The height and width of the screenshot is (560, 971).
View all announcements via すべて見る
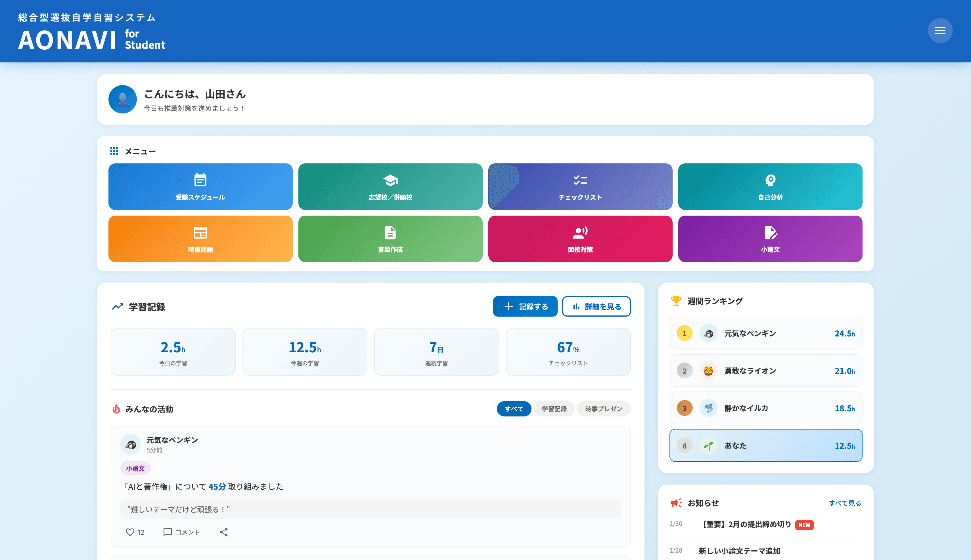pyautogui.click(x=845, y=503)
